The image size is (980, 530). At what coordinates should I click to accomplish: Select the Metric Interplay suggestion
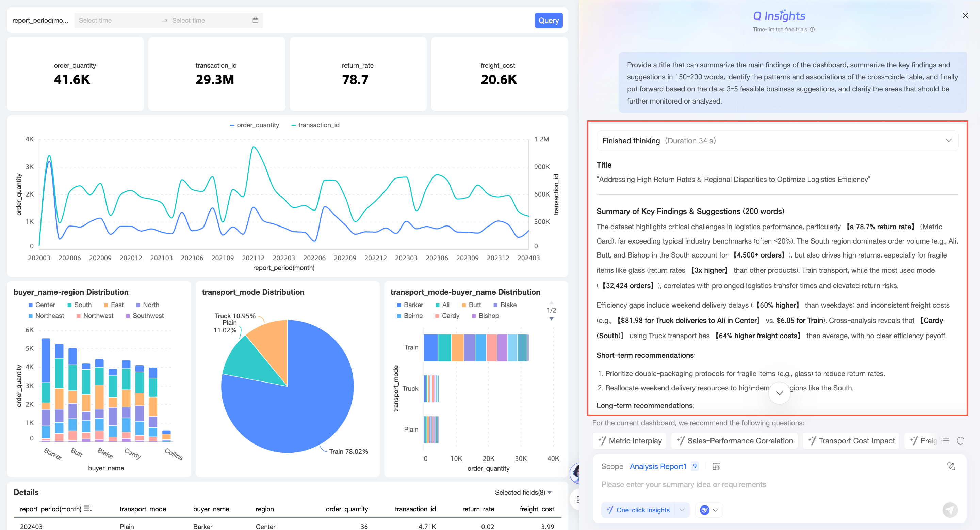click(x=630, y=440)
